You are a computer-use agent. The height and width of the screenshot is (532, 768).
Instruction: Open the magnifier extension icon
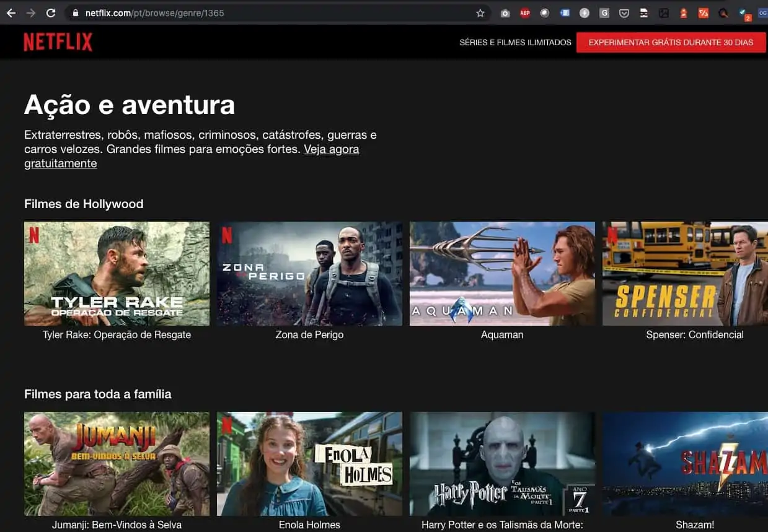point(722,12)
